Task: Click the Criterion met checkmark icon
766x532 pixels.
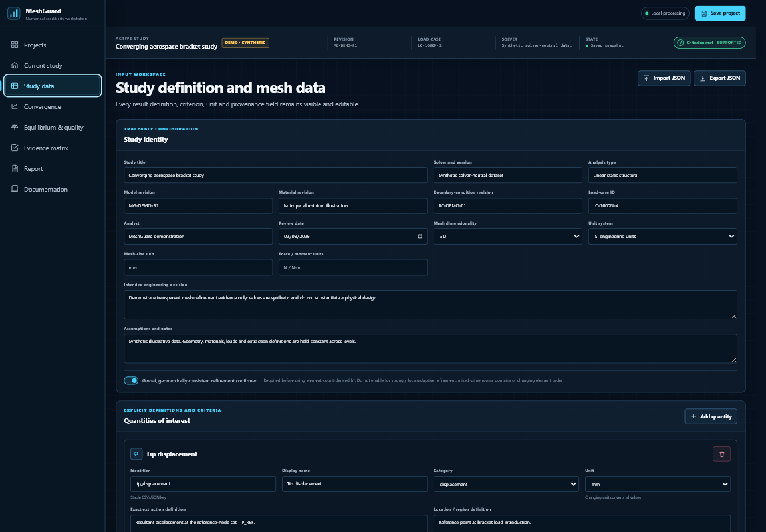Action: click(x=680, y=43)
